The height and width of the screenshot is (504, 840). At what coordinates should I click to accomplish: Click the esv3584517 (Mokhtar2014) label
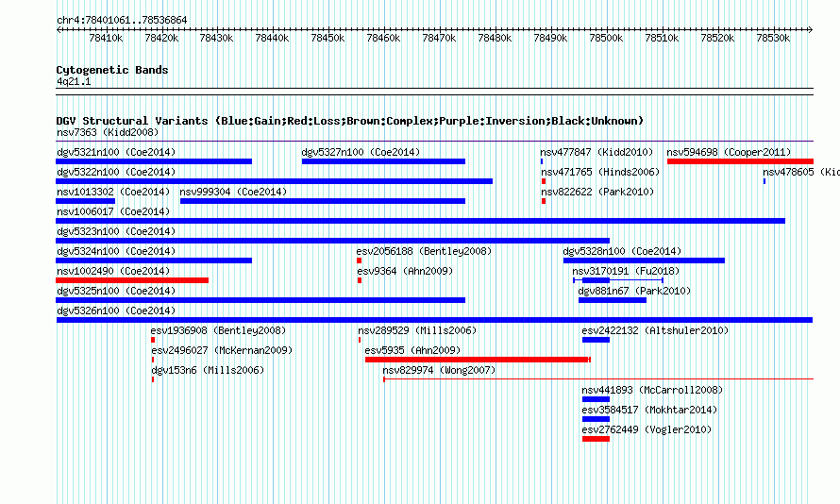649,410
